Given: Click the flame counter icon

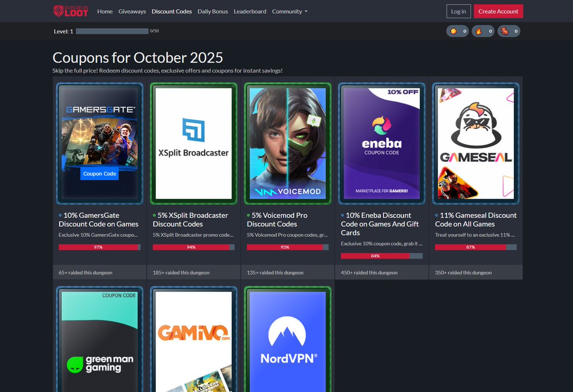Looking at the screenshot, I should [x=478, y=32].
